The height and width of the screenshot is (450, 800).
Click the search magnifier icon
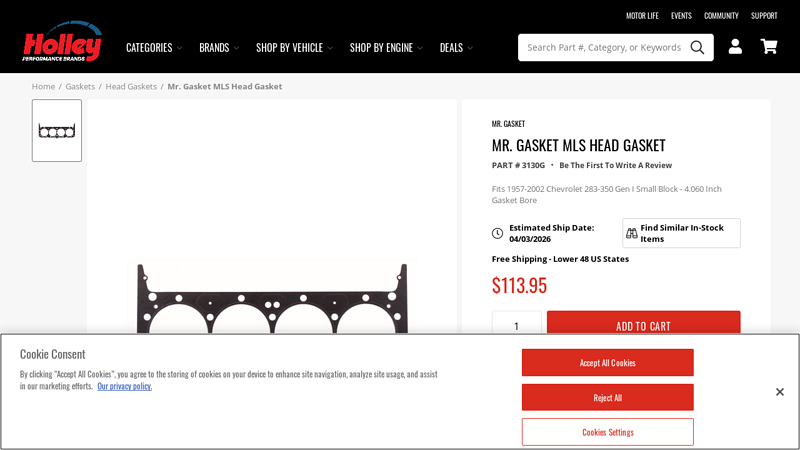point(697,47)
